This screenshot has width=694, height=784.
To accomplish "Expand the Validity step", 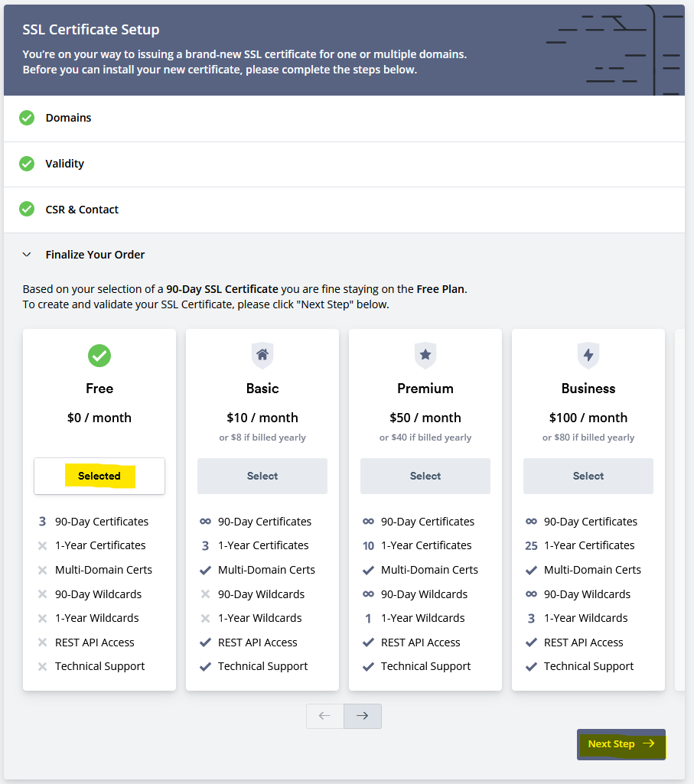I will 65,164.
